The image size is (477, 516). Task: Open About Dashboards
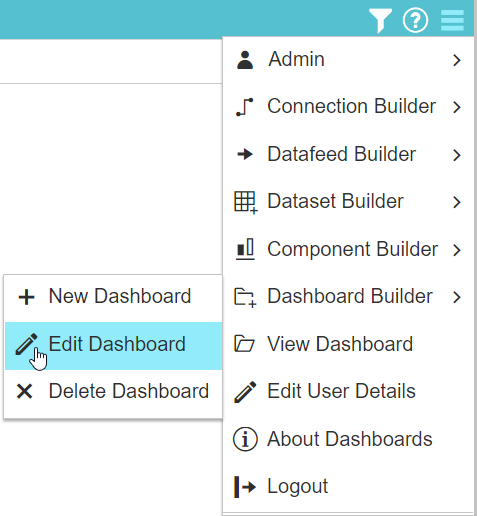pyautogui.click(x=348, y=439)
